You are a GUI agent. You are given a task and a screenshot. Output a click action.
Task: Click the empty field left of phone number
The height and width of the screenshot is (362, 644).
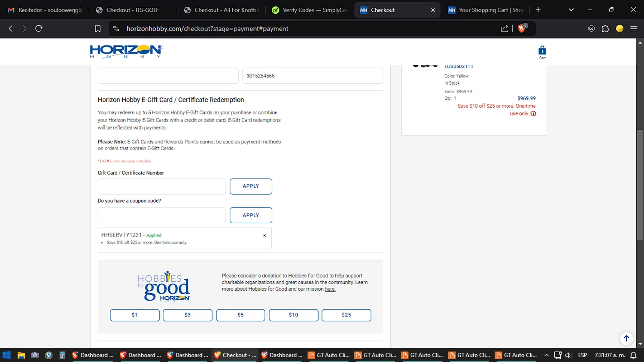click(x=168, y=76)
